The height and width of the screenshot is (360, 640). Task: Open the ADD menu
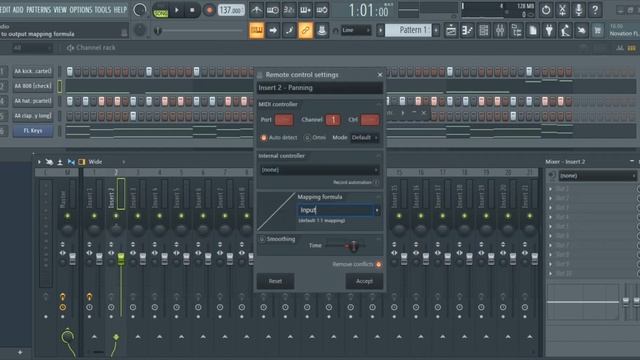click(x=18, y=9)
